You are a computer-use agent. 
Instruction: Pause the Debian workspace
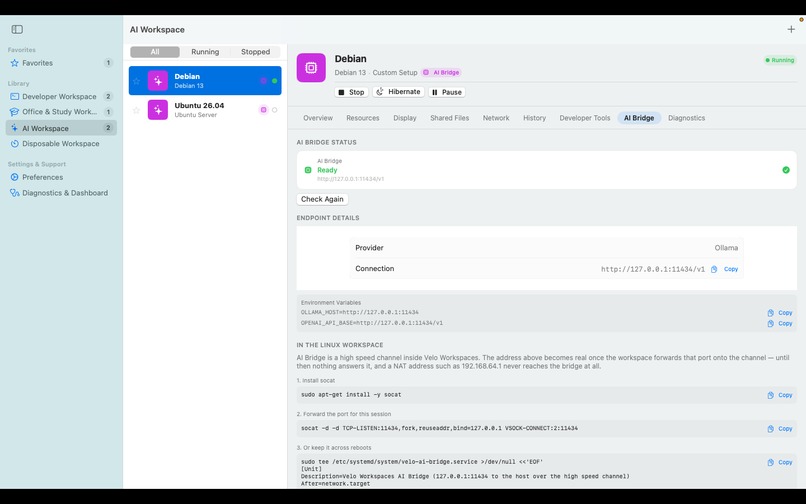tap(447, 92)
